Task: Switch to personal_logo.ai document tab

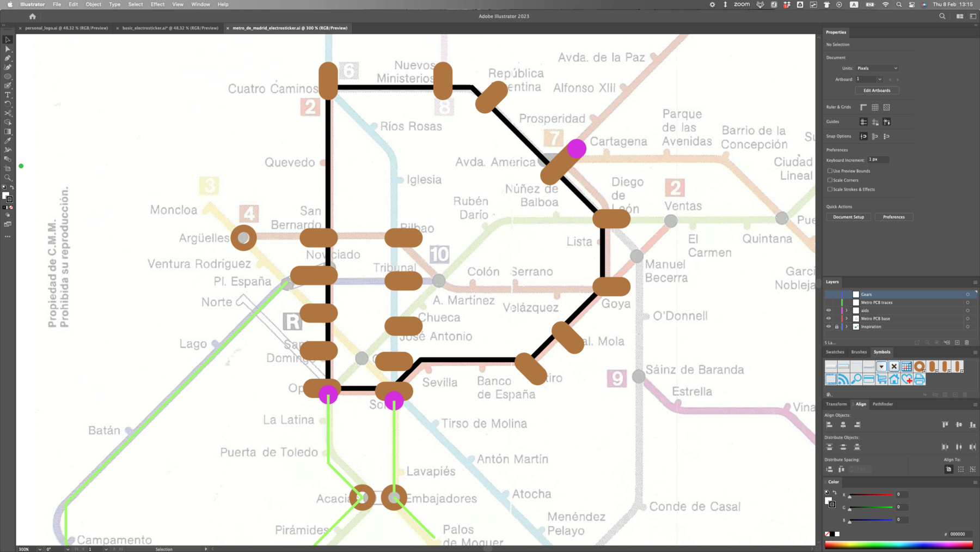Action: click(66, 28)
